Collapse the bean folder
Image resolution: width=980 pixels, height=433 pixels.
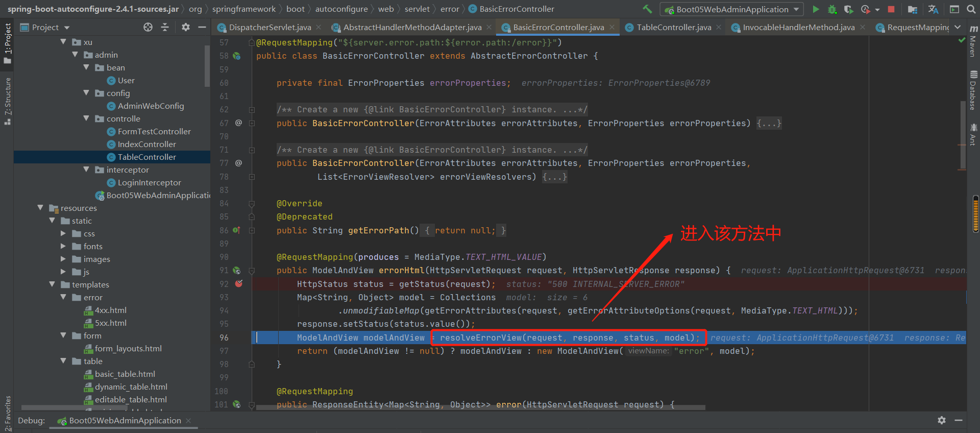pyautogui.click(x=86, y=67)
